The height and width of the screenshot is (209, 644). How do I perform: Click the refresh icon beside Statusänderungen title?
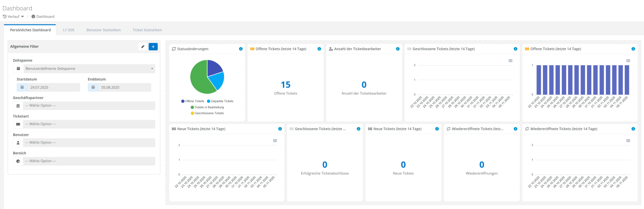[174, 49]
